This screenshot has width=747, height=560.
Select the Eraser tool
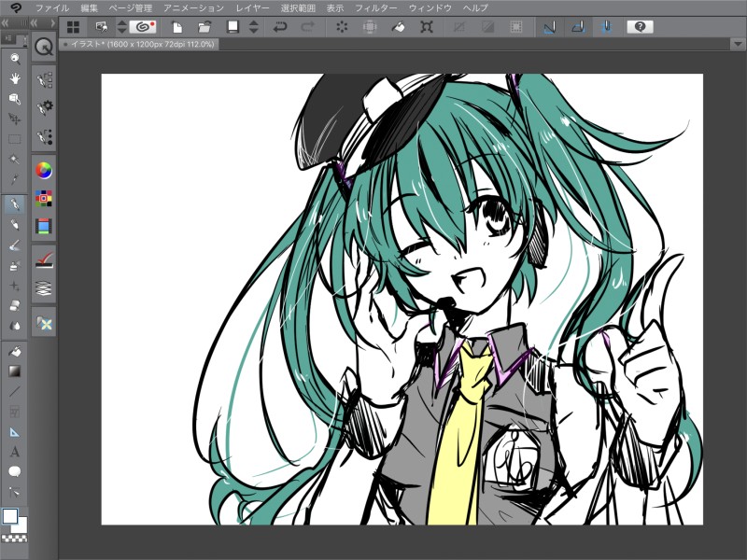tap(15, 305)
